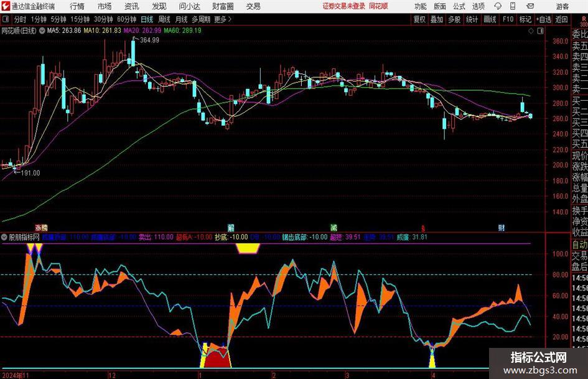Open the headset customer service icon
Image resolution: width=588 pixels, height=379 pixels.
498,6
